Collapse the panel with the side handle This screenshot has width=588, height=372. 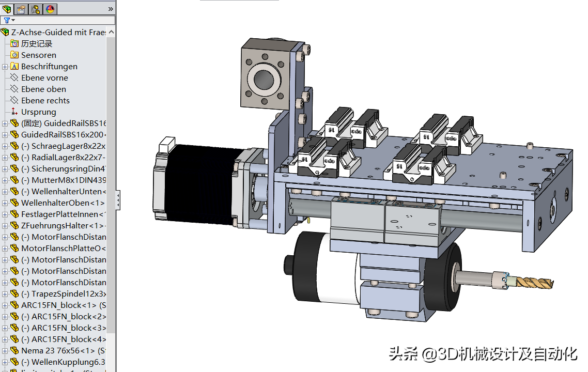pos(118,200)
